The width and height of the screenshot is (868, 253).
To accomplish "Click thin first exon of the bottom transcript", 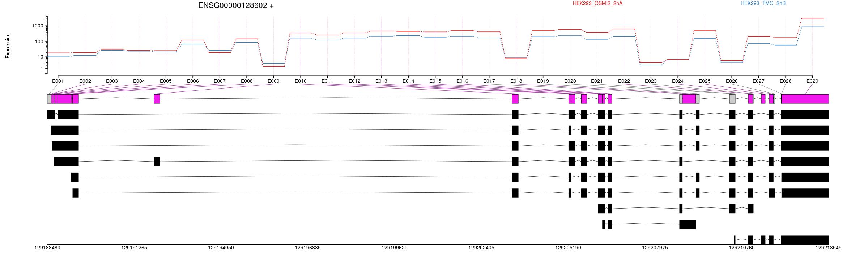I will click(735, 240).
